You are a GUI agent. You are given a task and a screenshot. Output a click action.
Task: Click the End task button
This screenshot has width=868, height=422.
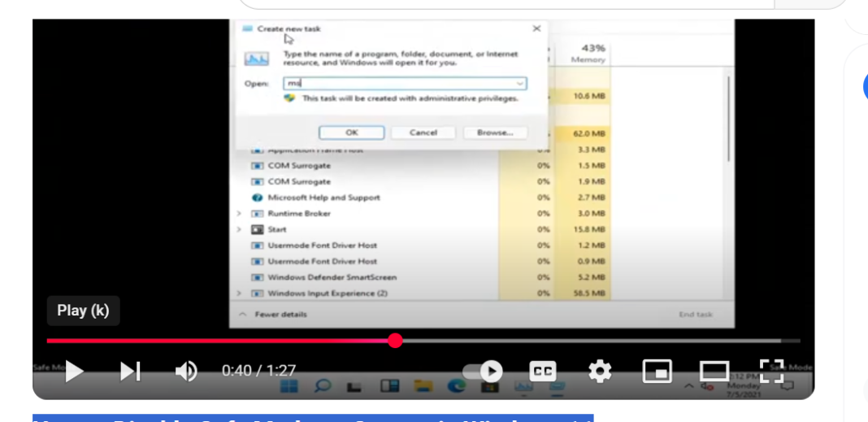point(695,314)
